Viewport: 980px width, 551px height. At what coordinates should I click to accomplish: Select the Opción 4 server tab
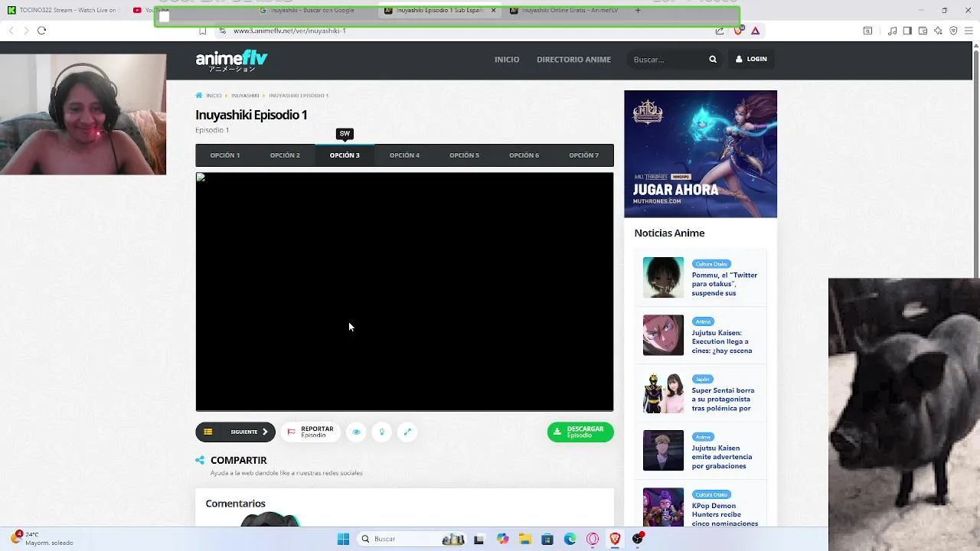click(x=404, y=155)
